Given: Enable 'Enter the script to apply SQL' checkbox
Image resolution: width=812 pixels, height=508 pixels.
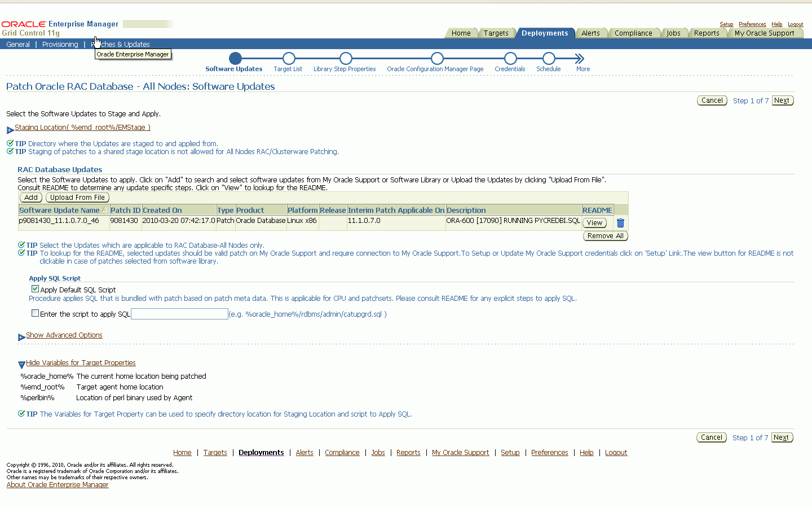Looking at the screenshot, I should [35, 313].
